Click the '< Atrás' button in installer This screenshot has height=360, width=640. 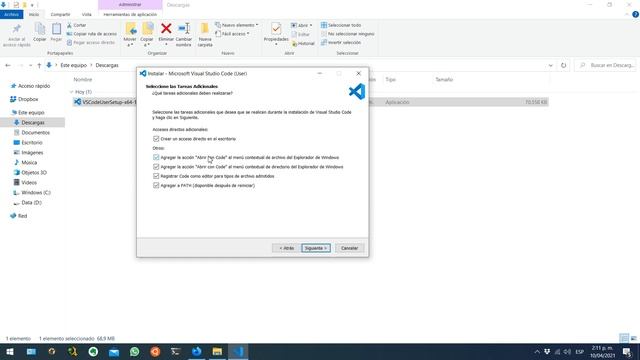(x=286, y=248)
